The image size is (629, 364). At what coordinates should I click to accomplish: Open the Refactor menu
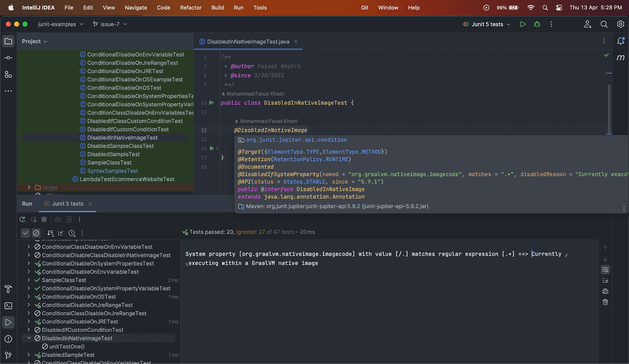(x=191, y=7)
